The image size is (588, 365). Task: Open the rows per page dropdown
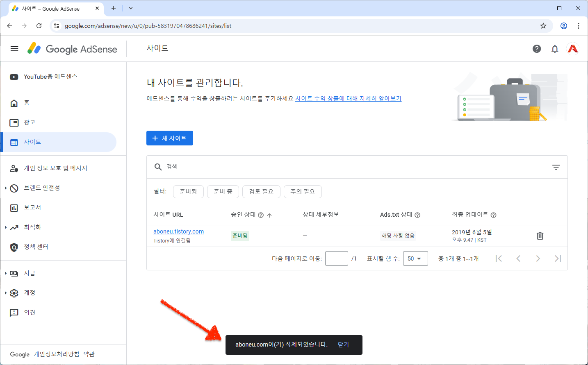[415, 258]
